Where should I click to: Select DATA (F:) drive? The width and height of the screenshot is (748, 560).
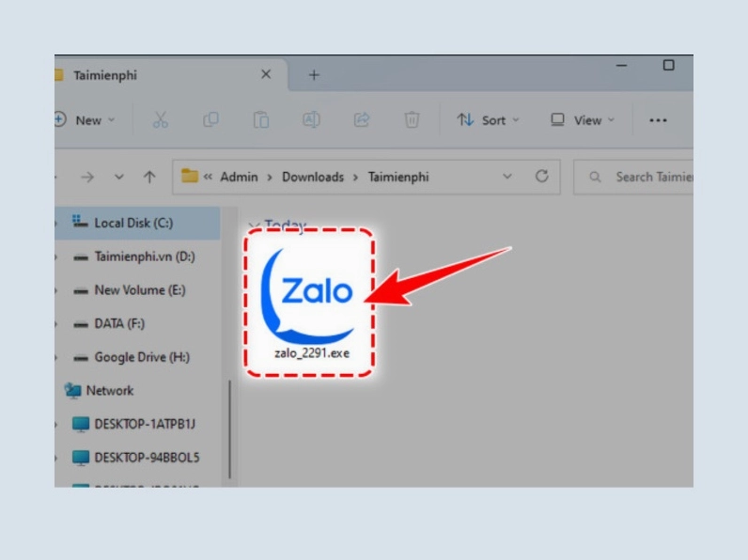click(x=137, y=324)
